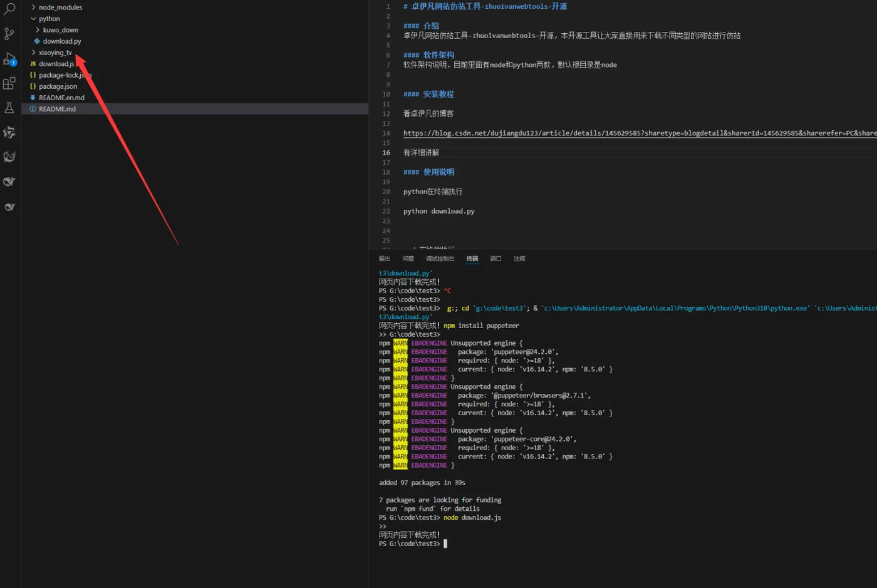Open the Extensions view icon
This screenshot has width=877, height=588.
click(9, 83)
